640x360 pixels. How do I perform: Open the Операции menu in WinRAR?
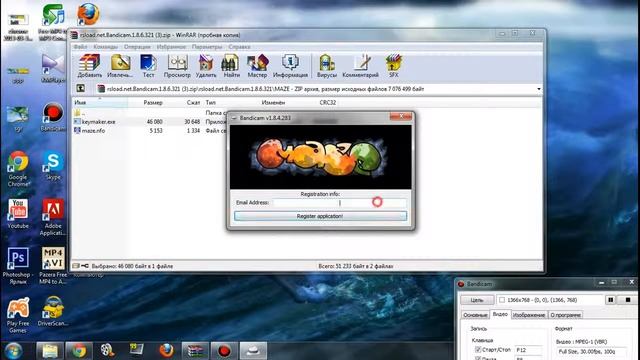(x=137, y=47)
